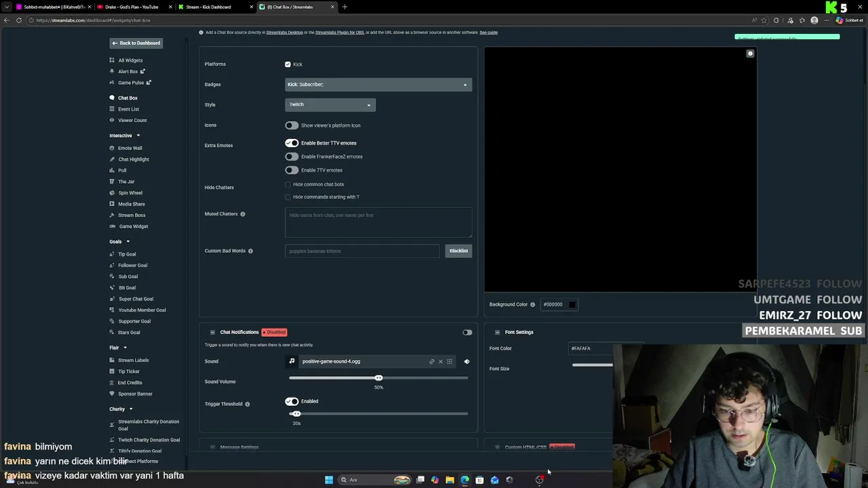Click the info icon beside Custom Bad Words
868x488 pixels.
click(x=250, y=251)
